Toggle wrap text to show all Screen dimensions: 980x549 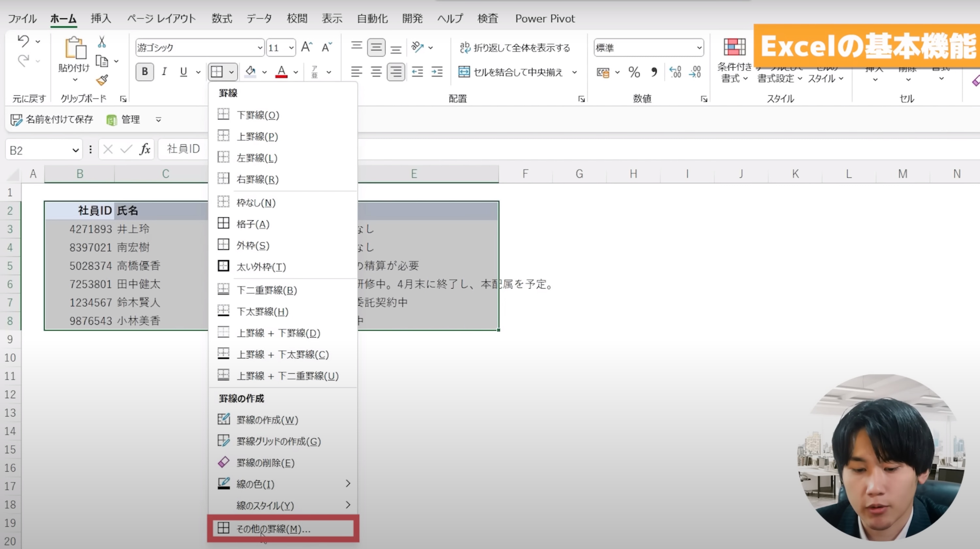515,48
